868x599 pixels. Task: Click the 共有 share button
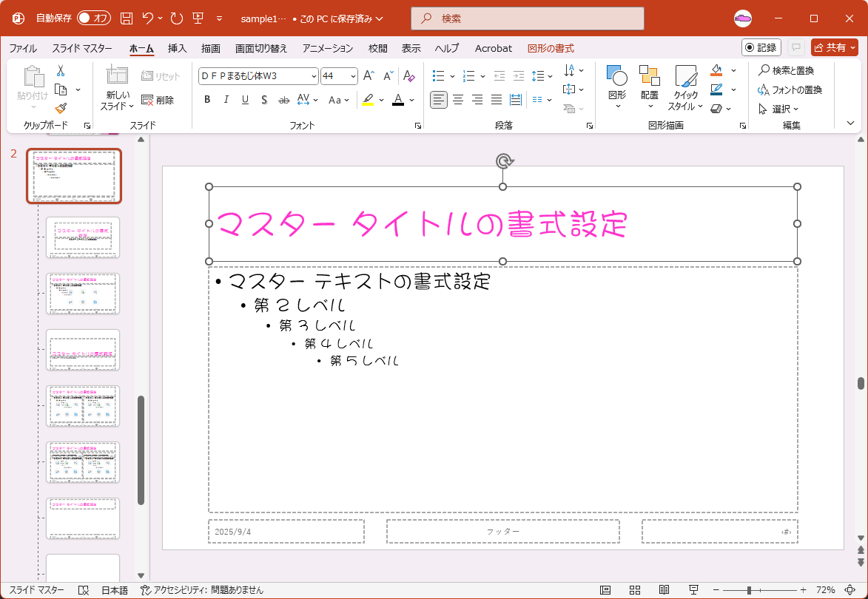pos(834,47)
